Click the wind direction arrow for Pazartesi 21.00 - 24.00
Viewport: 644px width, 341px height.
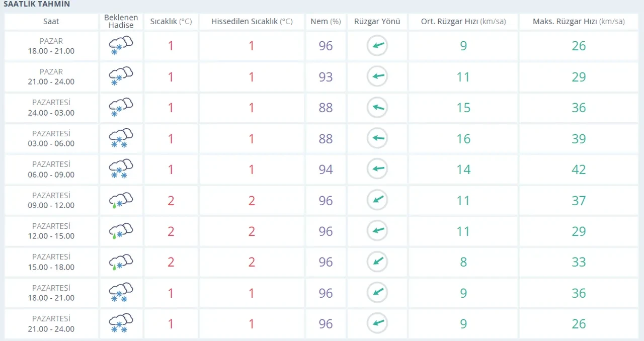[x=377, y=323]
